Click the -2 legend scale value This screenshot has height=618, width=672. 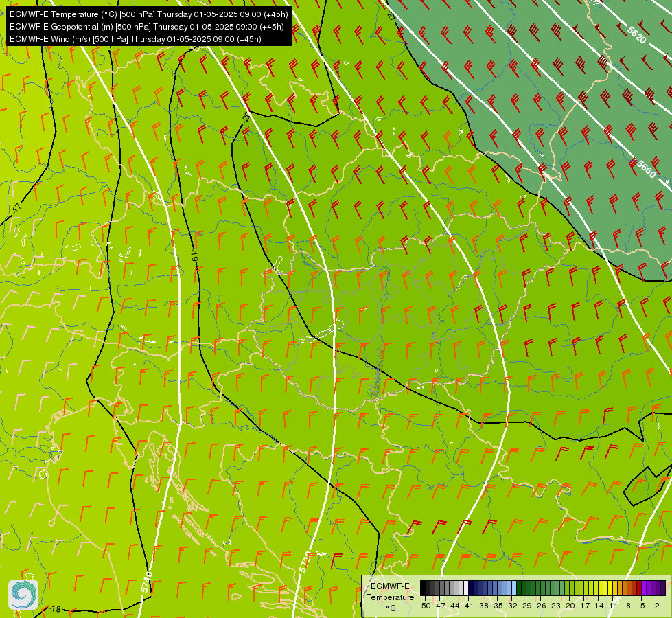(x=656, y=606)
